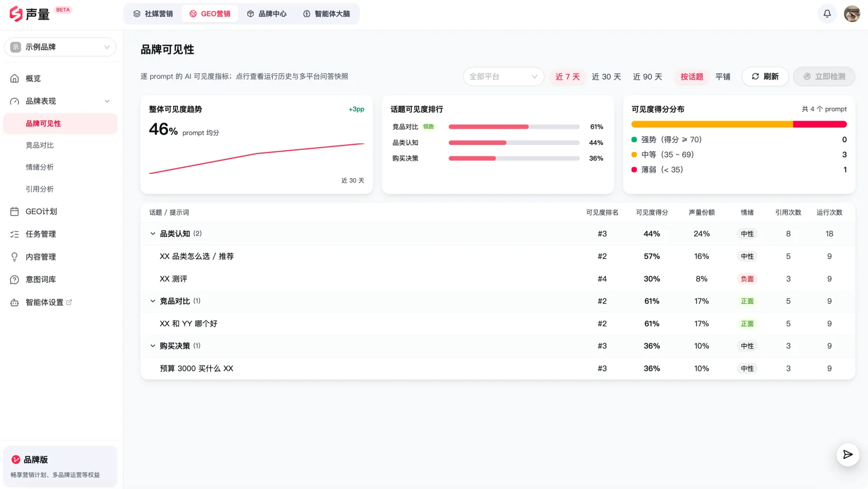Image resolution: width=868 pixels, height=489 pixels.
Task: Open 引用分析 in the sidebar
Action: click(x=40, y=189)
